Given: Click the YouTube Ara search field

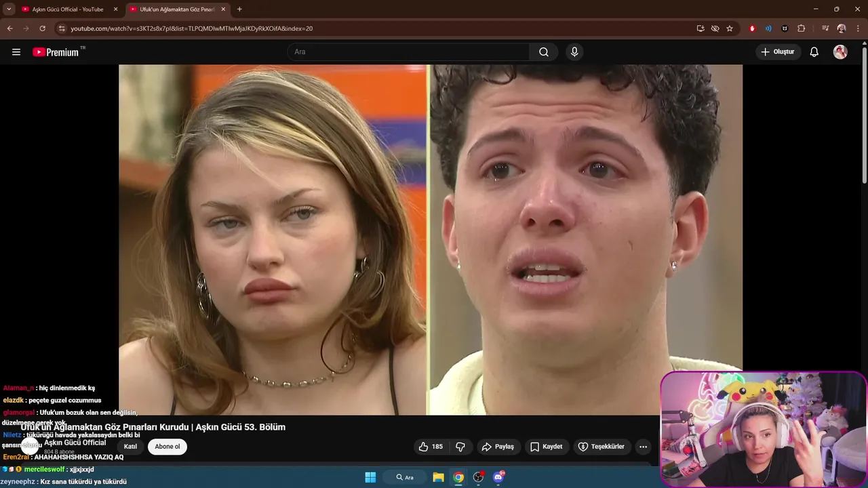Looking at the screenshot, I should tap(409, 52).
